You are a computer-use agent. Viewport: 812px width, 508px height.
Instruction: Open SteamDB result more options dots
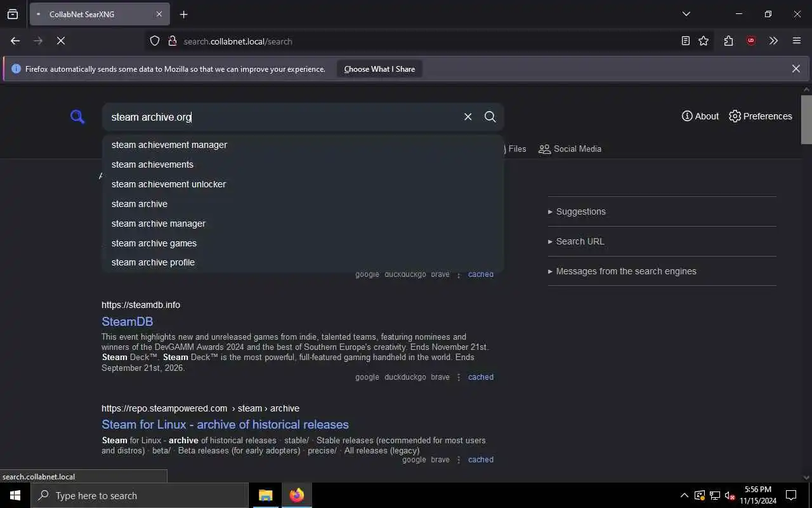pyautogui.click(x=459, y=377)
